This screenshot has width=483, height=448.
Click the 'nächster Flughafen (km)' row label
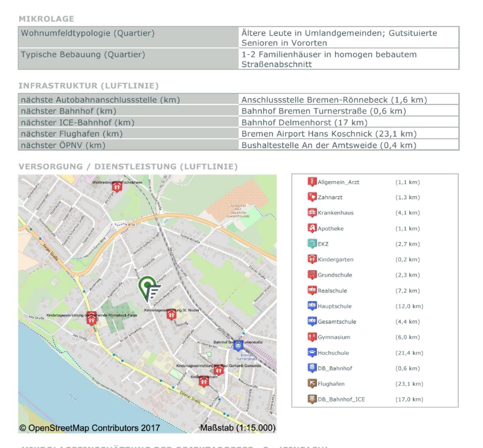point(72,133)
